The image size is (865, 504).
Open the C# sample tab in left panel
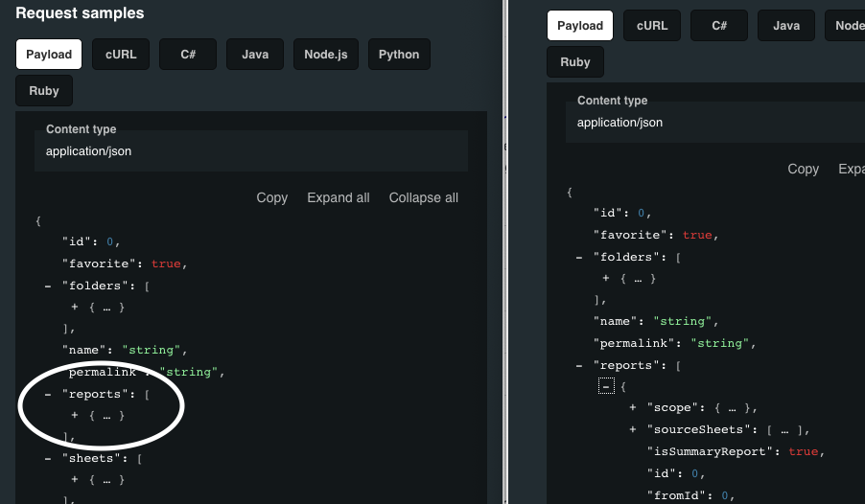click(x=188, y=55)
